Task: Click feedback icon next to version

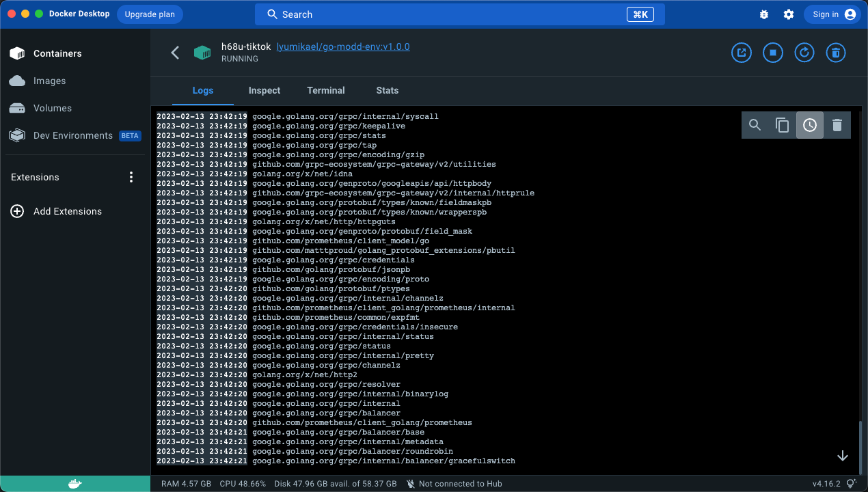Action: click(852, 484)
